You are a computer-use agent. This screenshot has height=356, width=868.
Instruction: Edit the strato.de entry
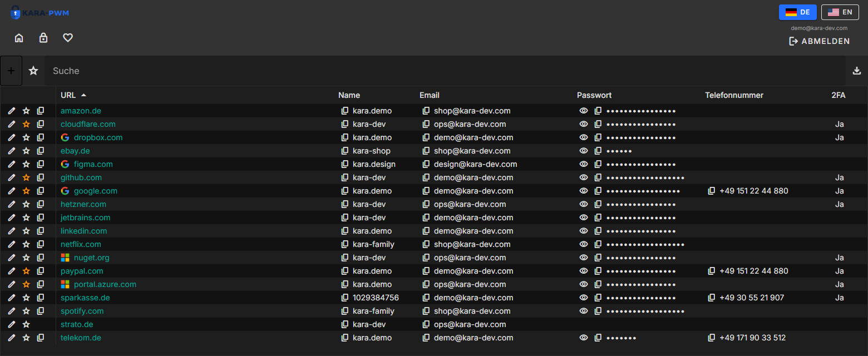click(12, 324)
